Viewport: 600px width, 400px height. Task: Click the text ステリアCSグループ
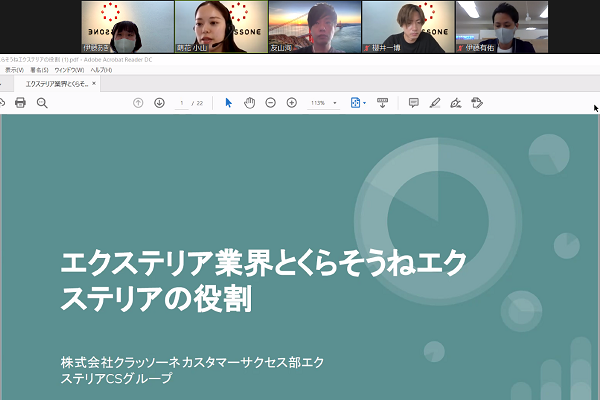(x=116, y=378)
